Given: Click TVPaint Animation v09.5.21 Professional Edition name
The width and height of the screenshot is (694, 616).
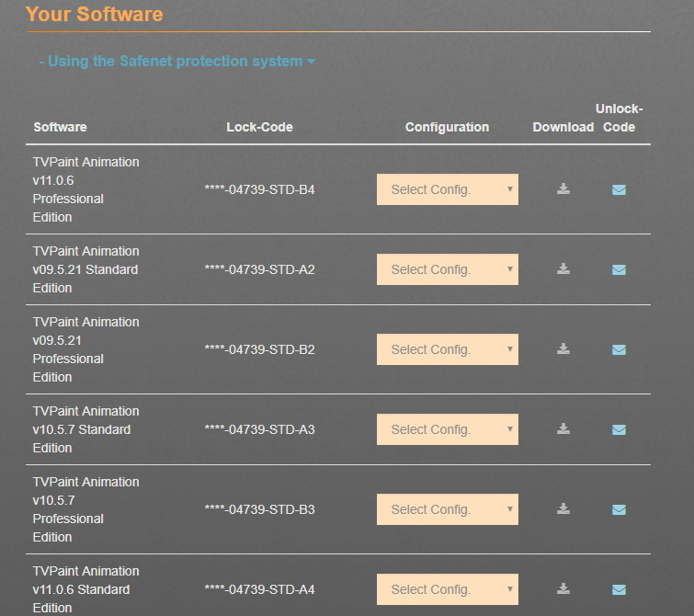Looking at the screenshot, I should point(85,349).
